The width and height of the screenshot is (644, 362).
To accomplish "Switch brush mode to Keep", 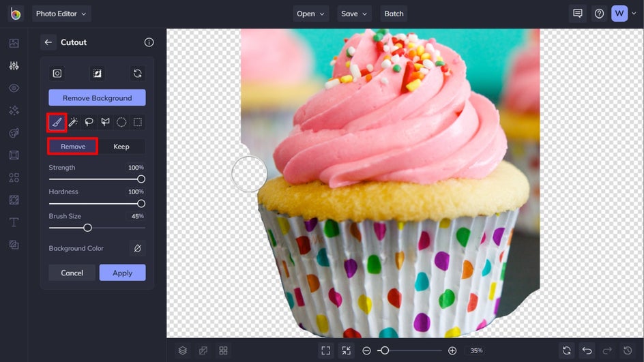I will click(121, 147).
